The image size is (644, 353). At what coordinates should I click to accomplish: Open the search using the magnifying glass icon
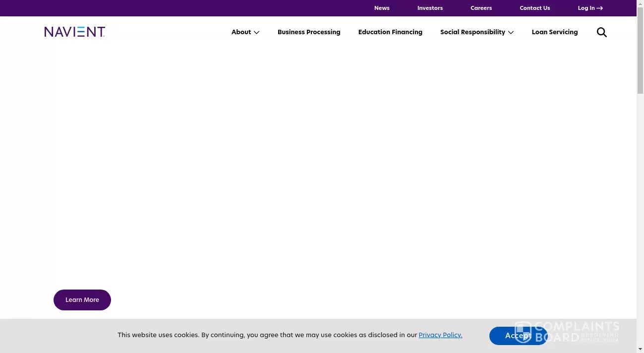click(601, 32)
